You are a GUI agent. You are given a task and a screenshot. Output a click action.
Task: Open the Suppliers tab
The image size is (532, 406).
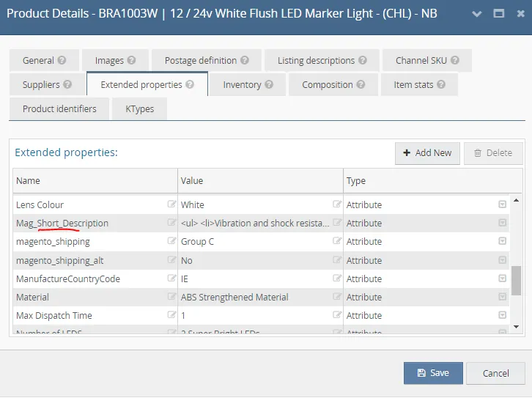pos(47,84)
